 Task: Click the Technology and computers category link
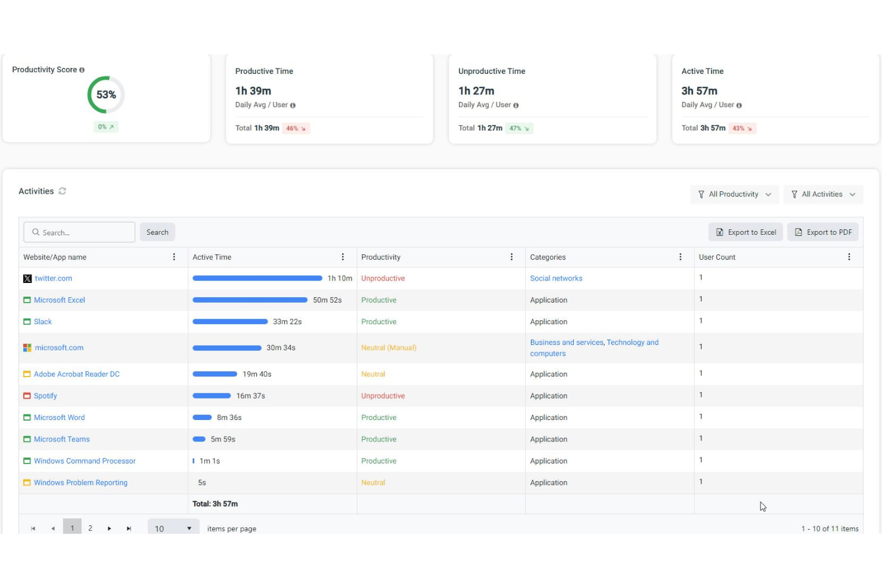(594, 348)
